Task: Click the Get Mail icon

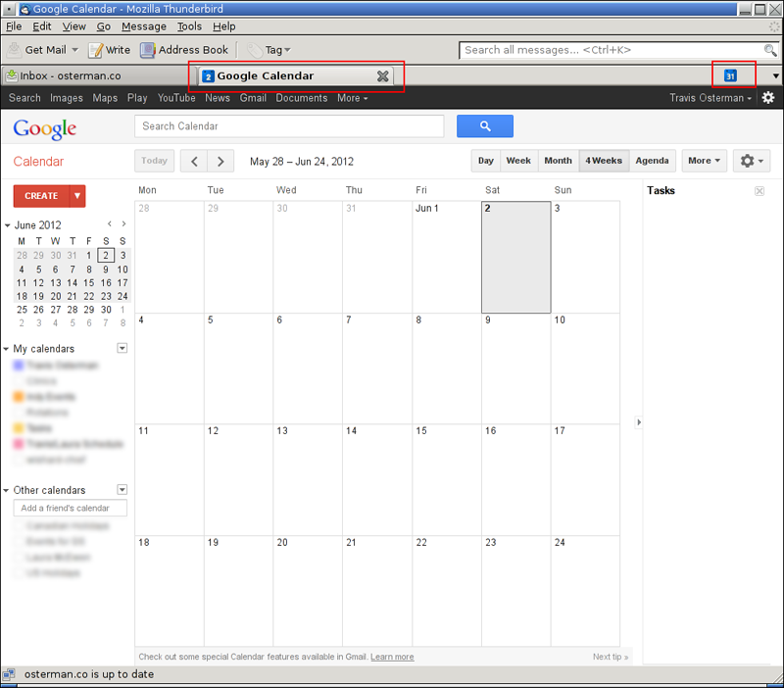Action: (x=15, y=50)
